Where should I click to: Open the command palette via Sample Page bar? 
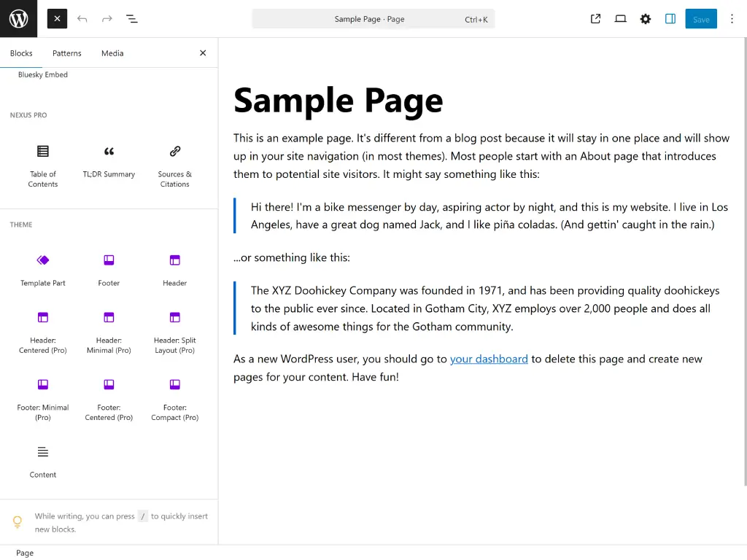tap(373, 19)
